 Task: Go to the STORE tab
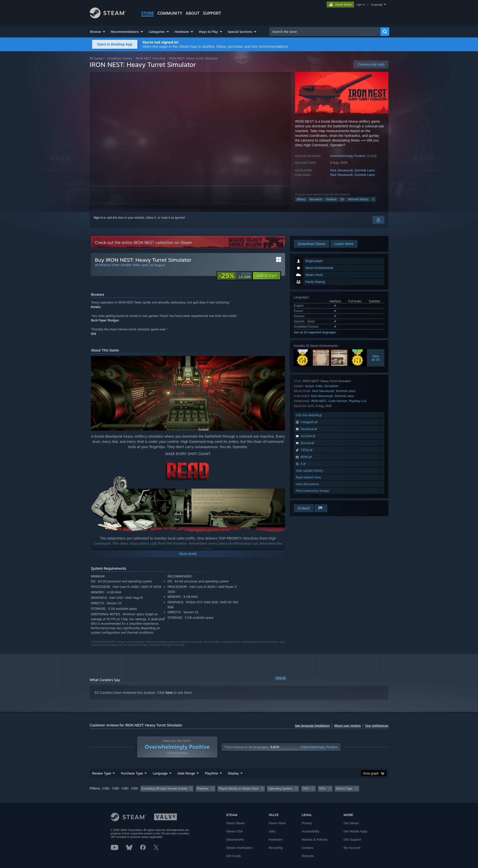pos(147,13)
